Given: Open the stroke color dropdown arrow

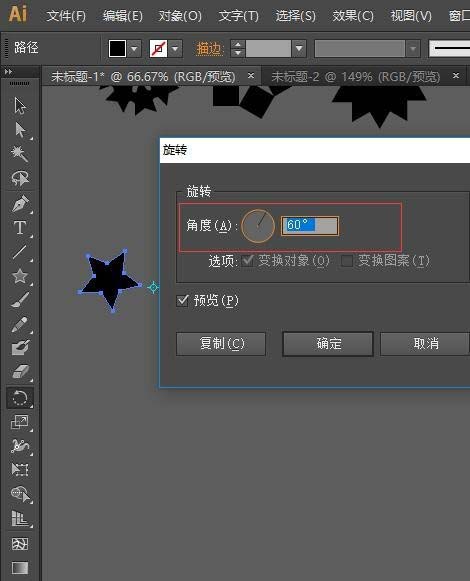Looking at the screenshot, I should tap(175, 49).
